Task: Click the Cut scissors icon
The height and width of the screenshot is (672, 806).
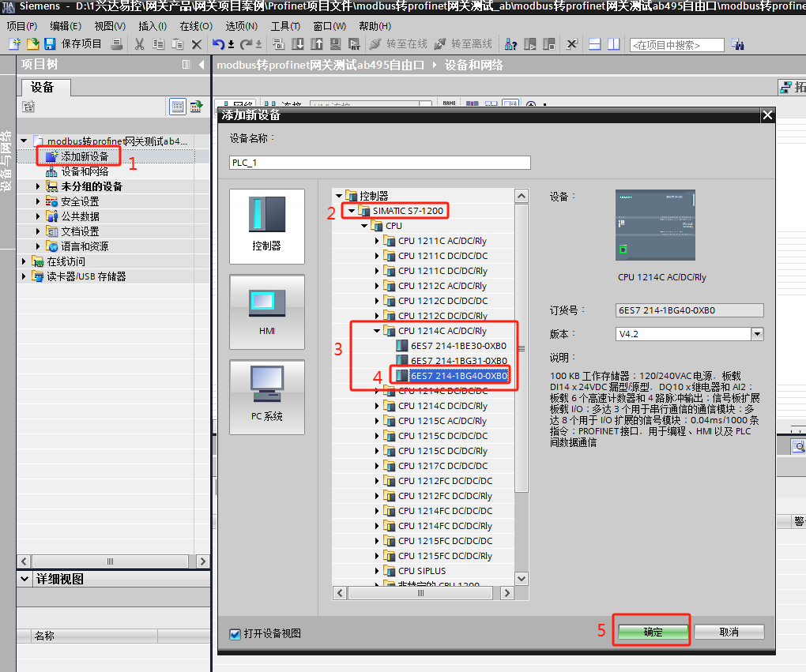Action: [139, 44]
